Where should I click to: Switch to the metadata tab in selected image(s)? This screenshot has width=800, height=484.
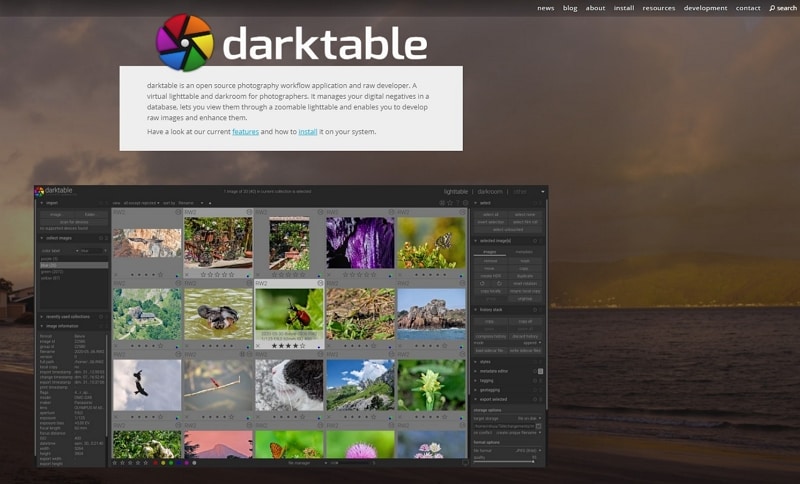tap(523, 252)
